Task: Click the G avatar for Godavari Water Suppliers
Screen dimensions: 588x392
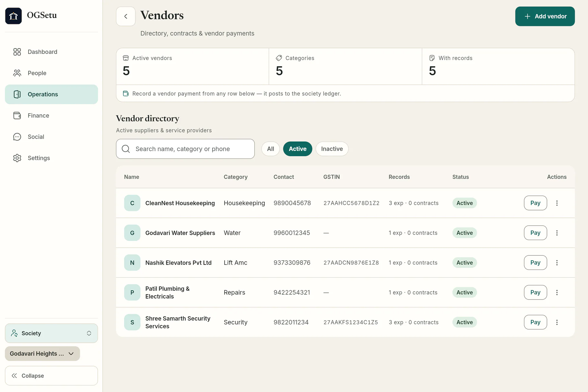Action: click(x=132, y=233)
